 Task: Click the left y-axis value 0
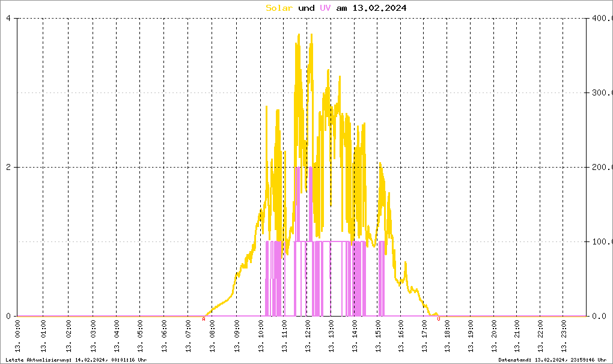(8, 316)
